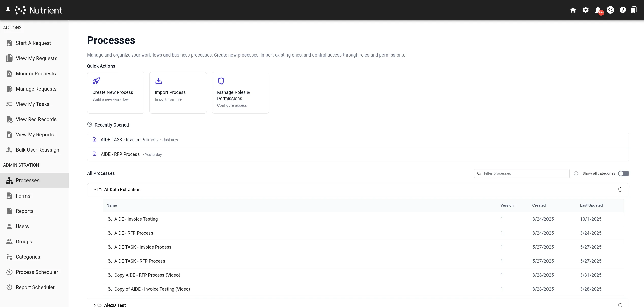Click the Create New Process card

tap(115, 92)
